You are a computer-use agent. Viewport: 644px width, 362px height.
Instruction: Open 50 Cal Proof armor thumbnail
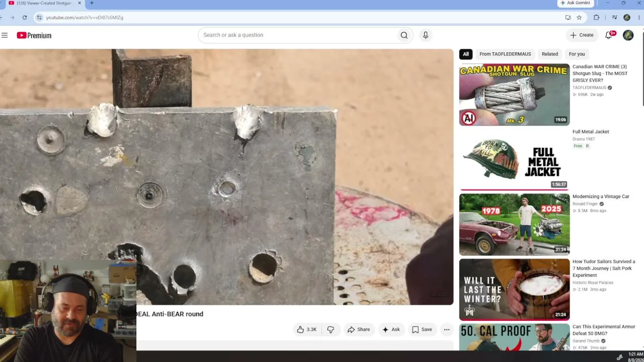click(514, 337)
